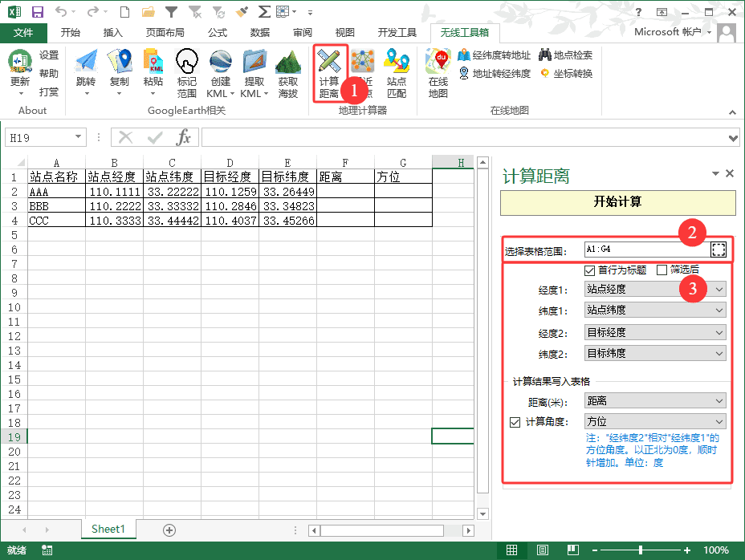Click the 坐标转换 tool
Viewport: 745px width, 560px height.
click(566, 74)
